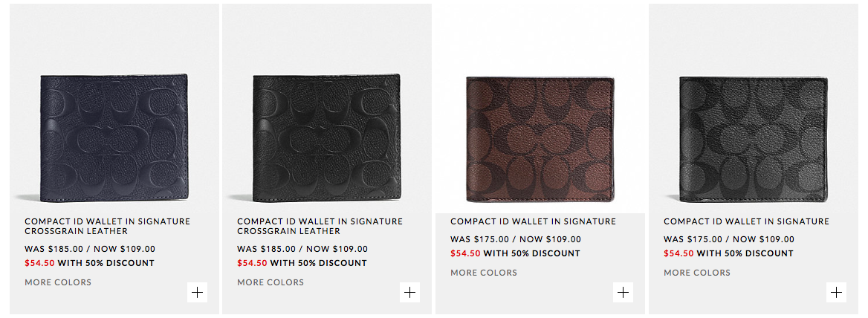Open the brown signature canvas wallet image
The height and width of the screenshot is (318, 868).
(540, 139)
